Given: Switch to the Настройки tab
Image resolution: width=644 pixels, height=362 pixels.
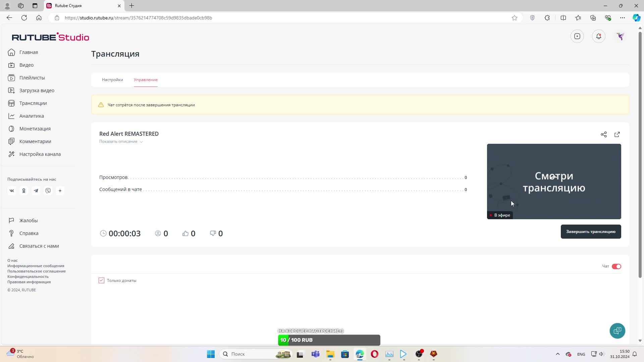Looking at the screenshot, I should pos(112,80).
